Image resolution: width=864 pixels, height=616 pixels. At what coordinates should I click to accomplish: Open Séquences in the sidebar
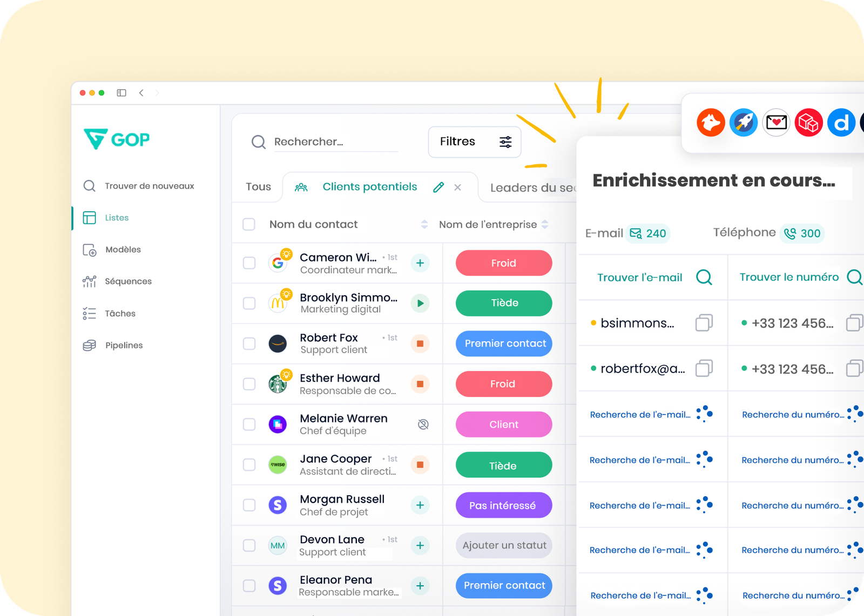pos(128,281)
